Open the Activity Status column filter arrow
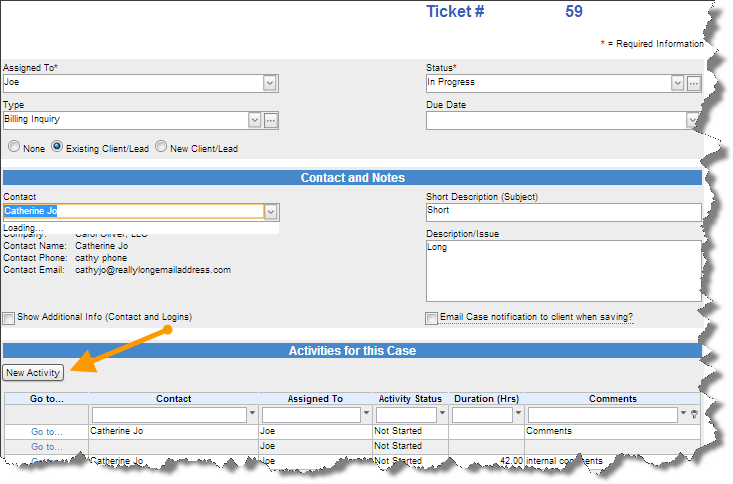The height and width of the screenshot is (484, 733). pyautogui.click(x=443, y=414)
